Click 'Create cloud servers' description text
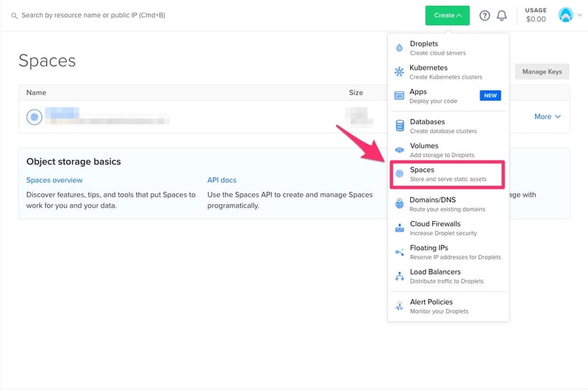Image resolution: width=588 pixels, height=390 pixels. 437,53
